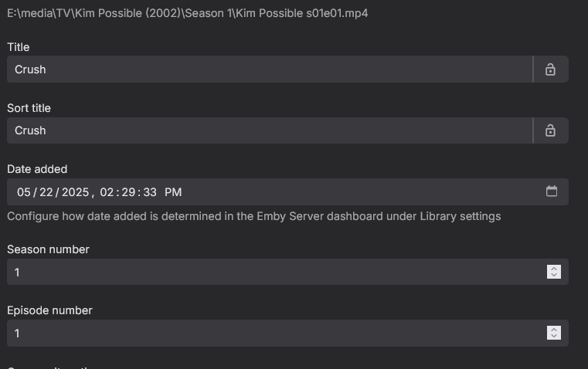The width and height of the screenshot is (588, 369).
Task: Select the month segment in Date added
Action: click(23, 192)
